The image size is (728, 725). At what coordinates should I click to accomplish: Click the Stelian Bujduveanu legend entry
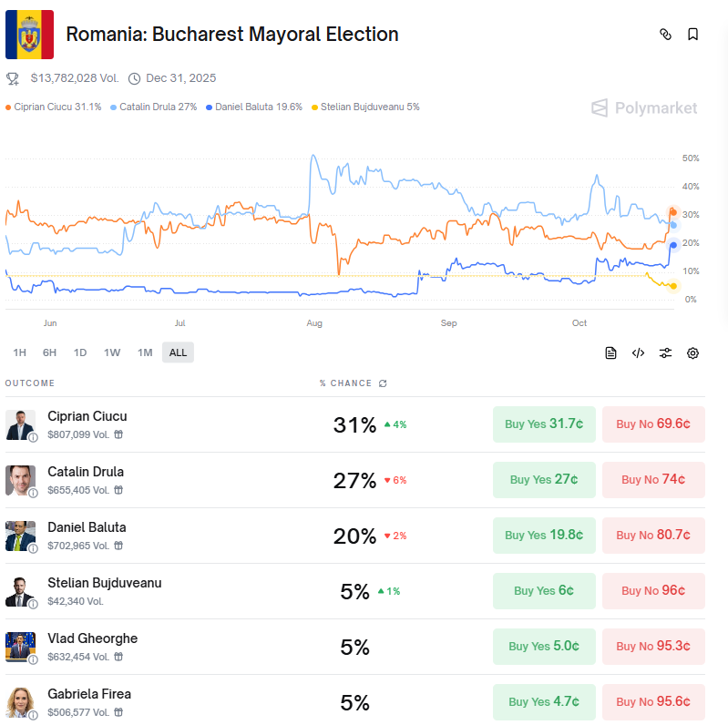tap(366, 107)
